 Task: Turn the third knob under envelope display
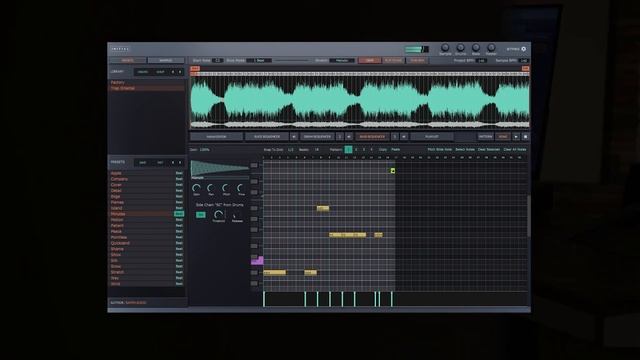click(226, 188)
